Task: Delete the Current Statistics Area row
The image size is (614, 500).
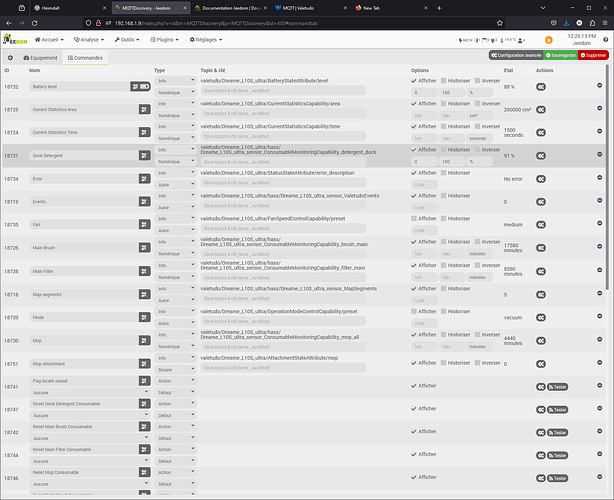Action: (x=600, y=110)
